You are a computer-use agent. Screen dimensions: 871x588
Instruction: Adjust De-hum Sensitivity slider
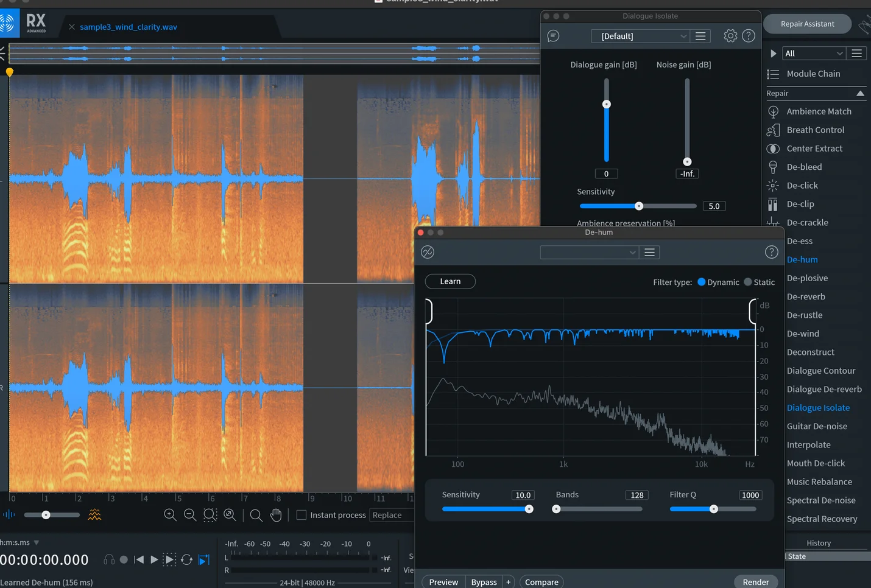[x=529, y=509]
